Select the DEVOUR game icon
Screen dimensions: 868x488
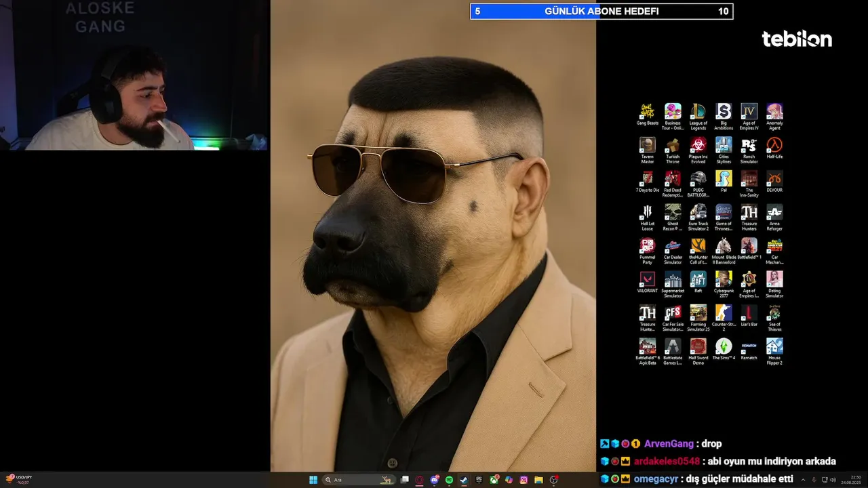tap(774, 182)
